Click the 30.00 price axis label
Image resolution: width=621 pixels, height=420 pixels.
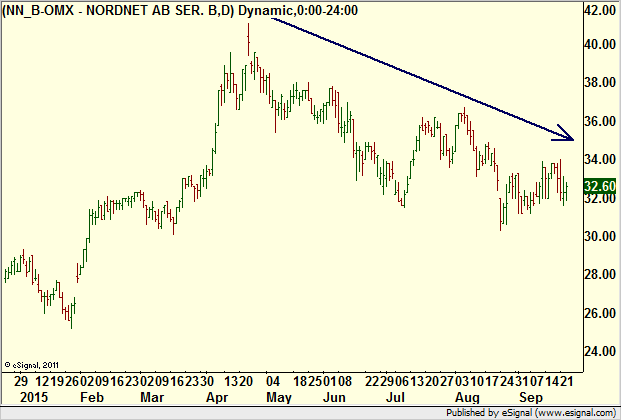[x=600, y=236]
